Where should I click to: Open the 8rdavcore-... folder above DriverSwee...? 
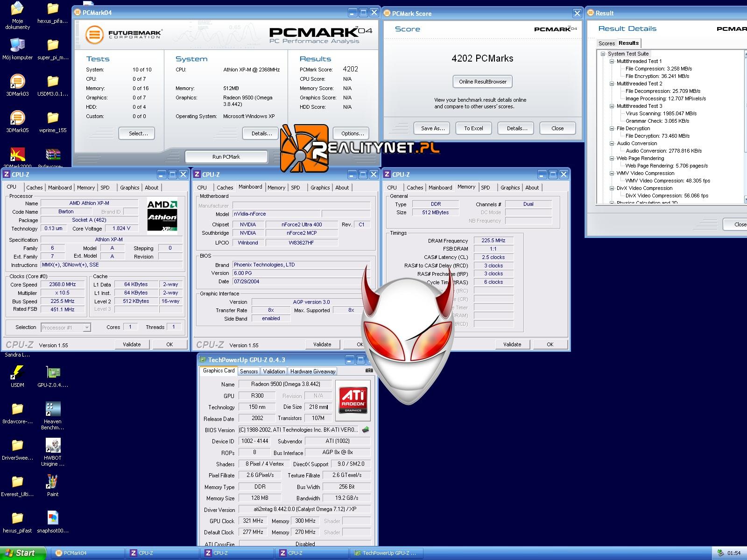(x=17, y=413)
